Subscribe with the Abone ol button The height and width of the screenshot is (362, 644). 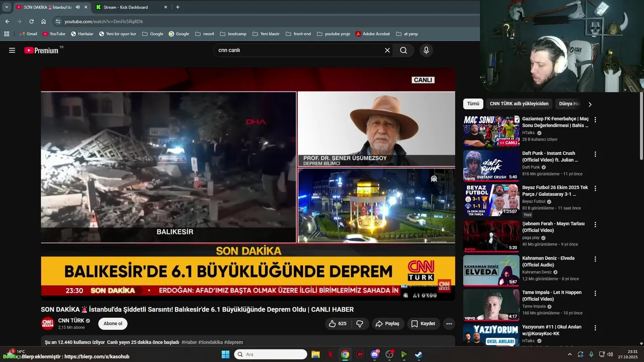pos(113,324)
